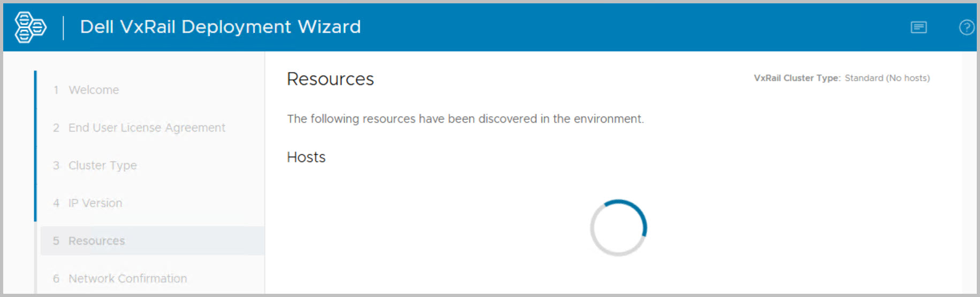Click the Standard (No hosts) value

point(887,78)
